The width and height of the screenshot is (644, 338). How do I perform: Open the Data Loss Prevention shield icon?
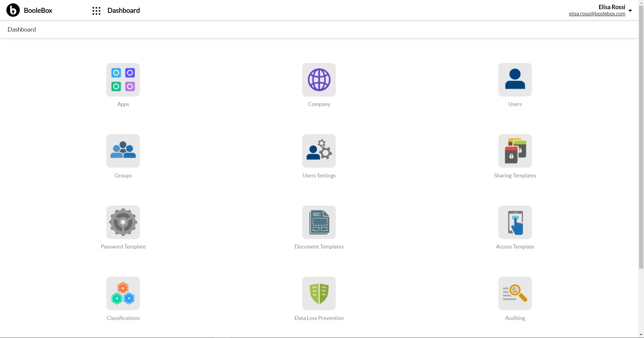pyautogui.click(x=319, y=293)
